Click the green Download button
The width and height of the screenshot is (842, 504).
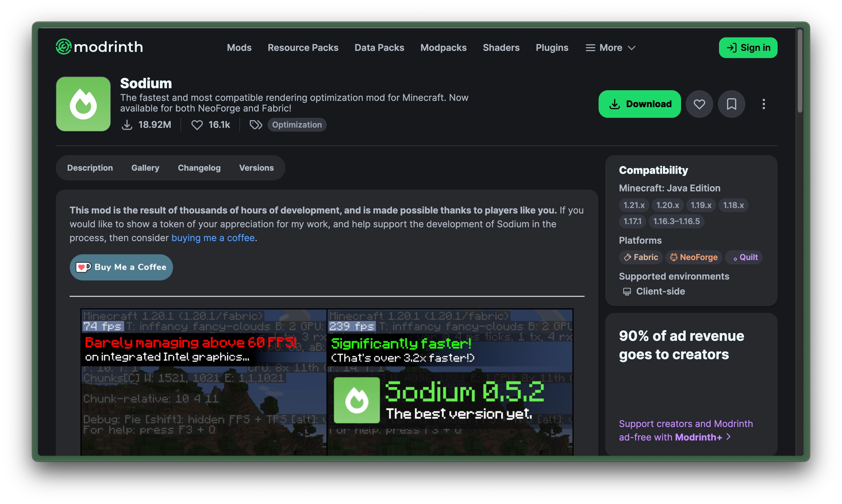[640, 104]
